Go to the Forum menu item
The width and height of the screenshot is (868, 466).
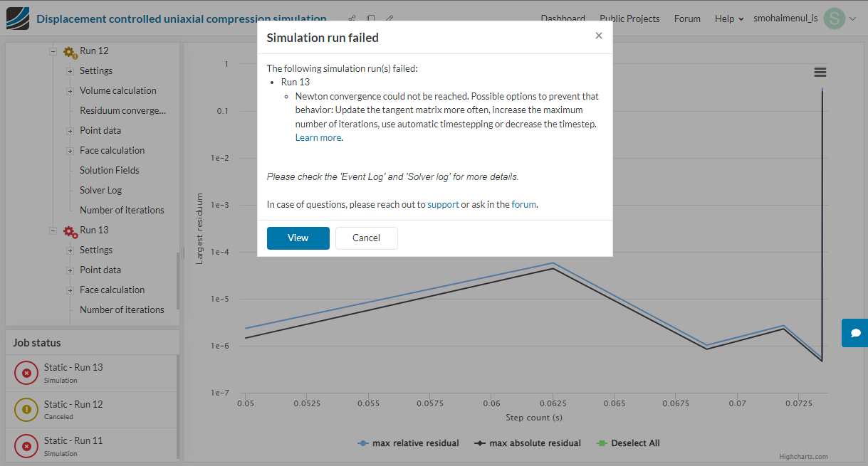687,18
